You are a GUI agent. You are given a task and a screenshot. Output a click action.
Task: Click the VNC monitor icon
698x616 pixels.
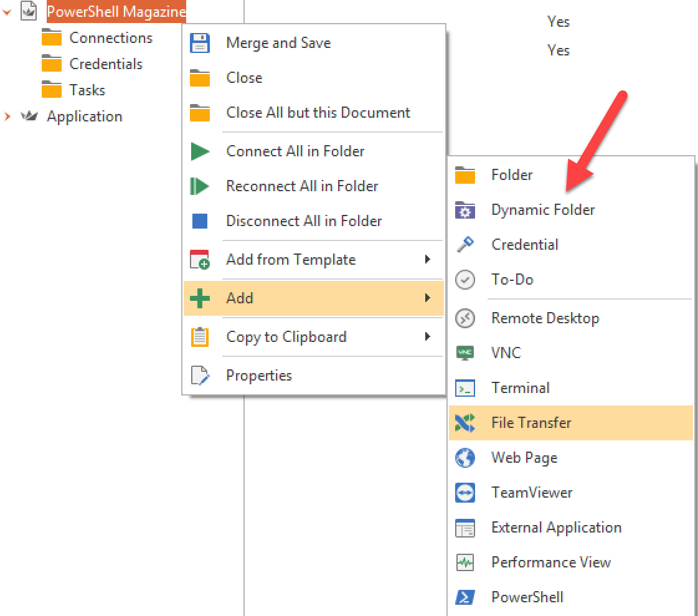(x=465, y=353)
